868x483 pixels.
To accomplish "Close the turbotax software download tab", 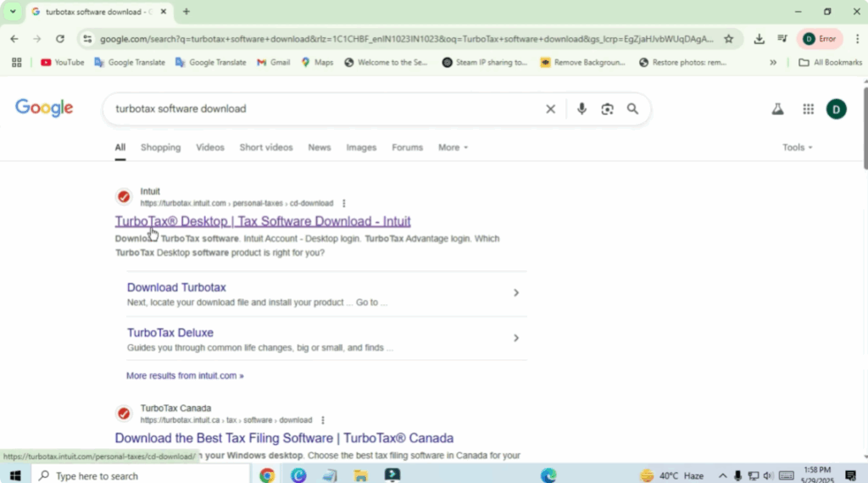I will pyautogui.click(x=164, y=12).
